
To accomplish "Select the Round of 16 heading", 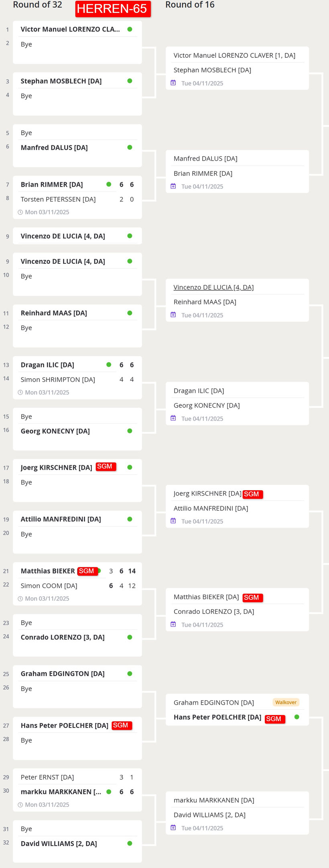I will click(x=190, y=5).
